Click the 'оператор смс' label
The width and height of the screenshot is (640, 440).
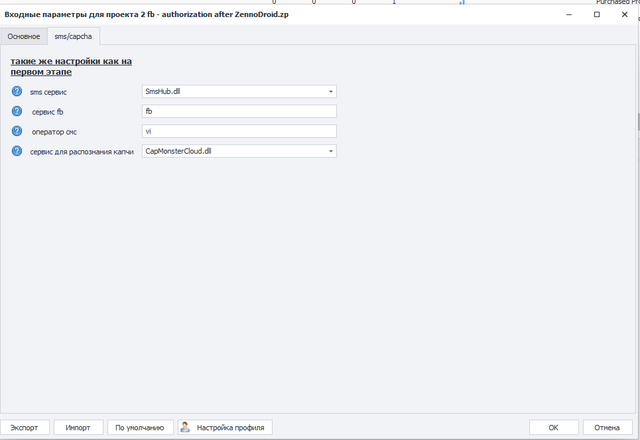click(x=54, y=132)
